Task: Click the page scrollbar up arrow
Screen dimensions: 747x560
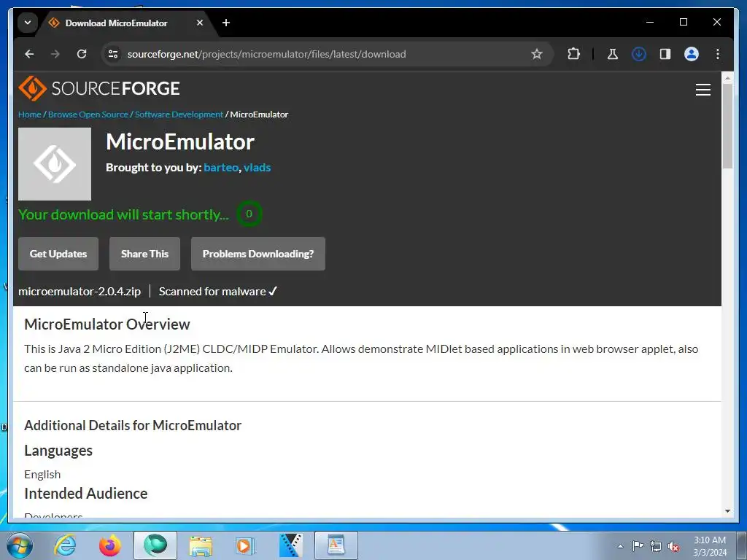Action: [x=727, y=77]
